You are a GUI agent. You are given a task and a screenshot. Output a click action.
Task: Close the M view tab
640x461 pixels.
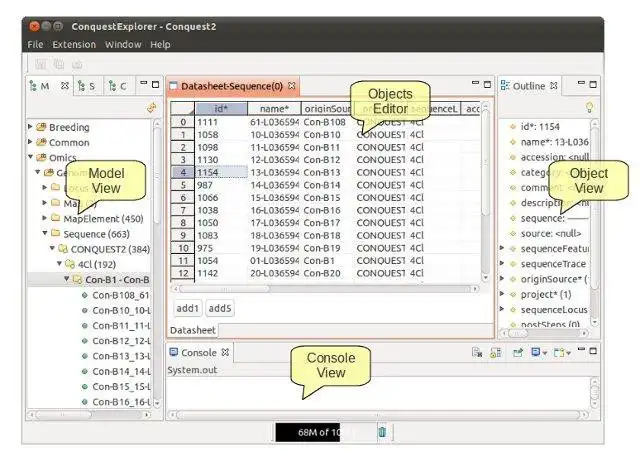tap(64, 86)
